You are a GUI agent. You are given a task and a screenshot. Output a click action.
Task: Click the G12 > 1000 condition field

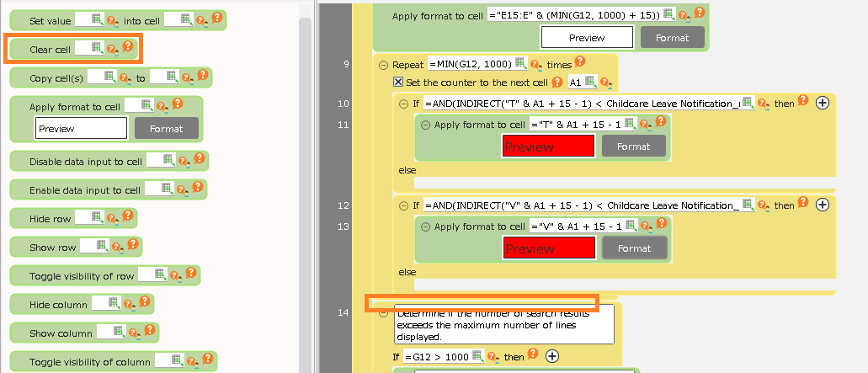435,357
